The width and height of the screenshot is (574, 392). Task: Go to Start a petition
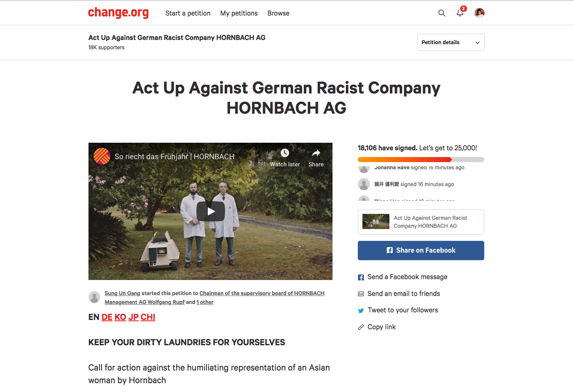(188, 13)
